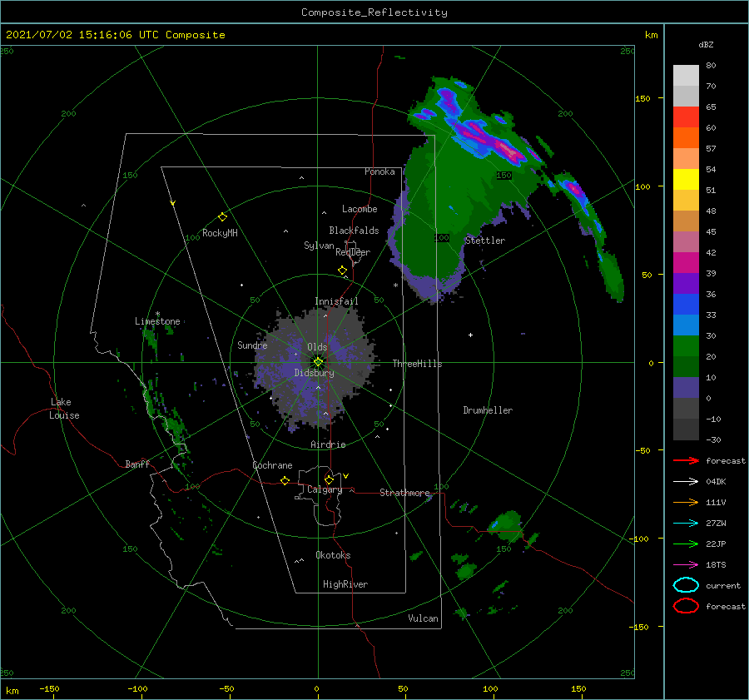
Task: Pick the slate-purple swatch between 0 and 10 dBZ
Action: (x=686, y=388)
